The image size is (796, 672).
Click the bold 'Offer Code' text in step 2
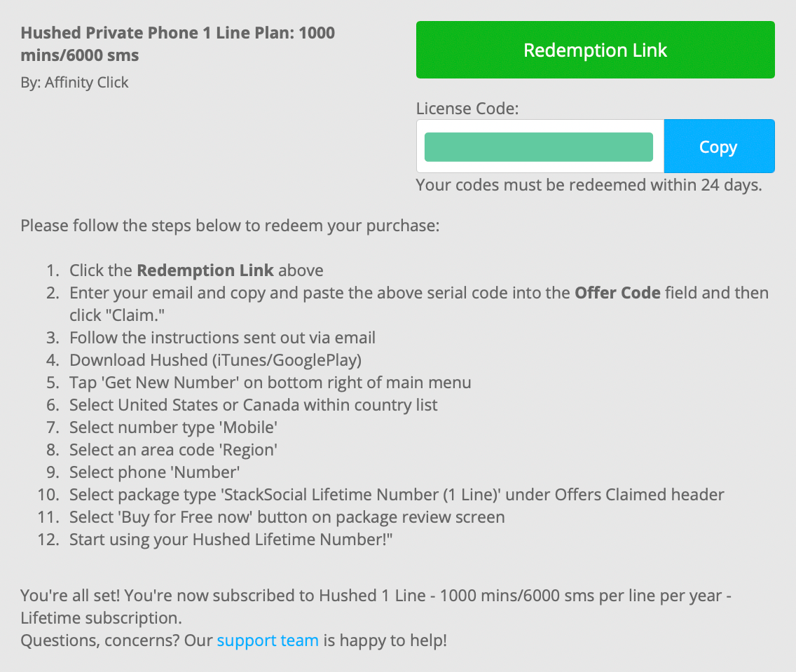(x=617, y=293)
